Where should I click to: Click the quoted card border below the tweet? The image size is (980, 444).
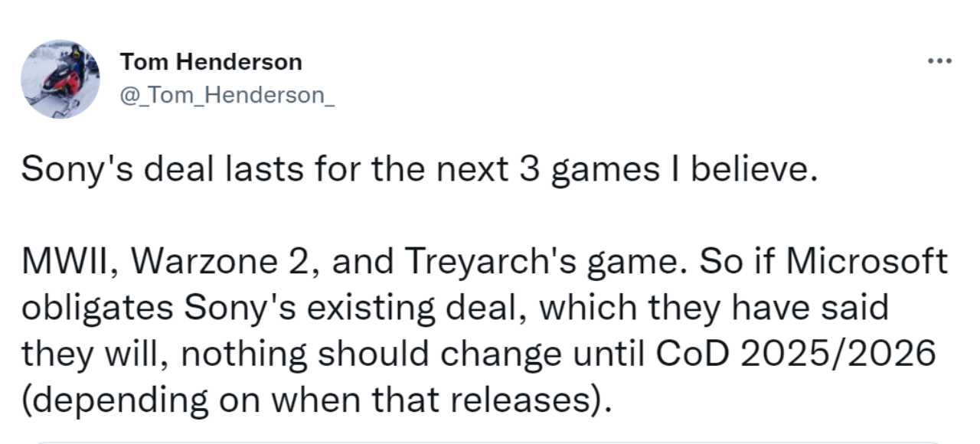490,442
